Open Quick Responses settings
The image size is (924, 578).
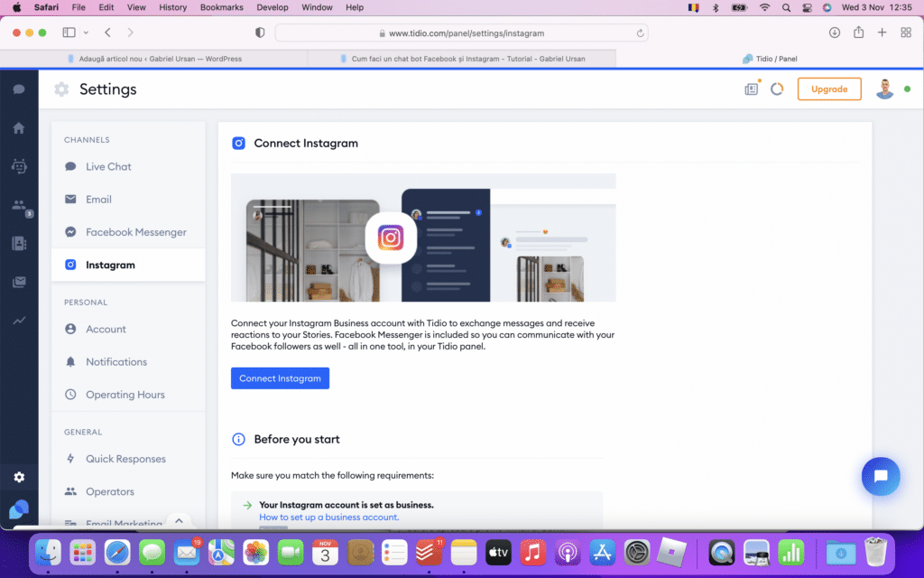click(128, 459)
